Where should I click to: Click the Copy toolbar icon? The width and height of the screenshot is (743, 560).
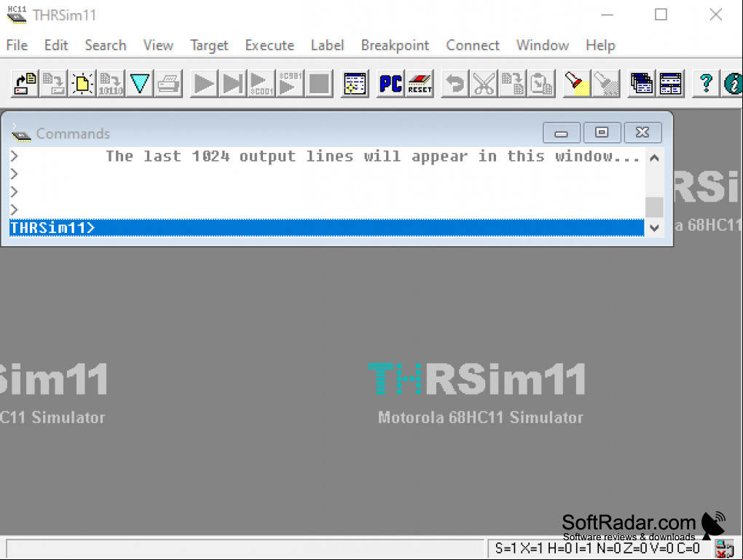point(513,84)
